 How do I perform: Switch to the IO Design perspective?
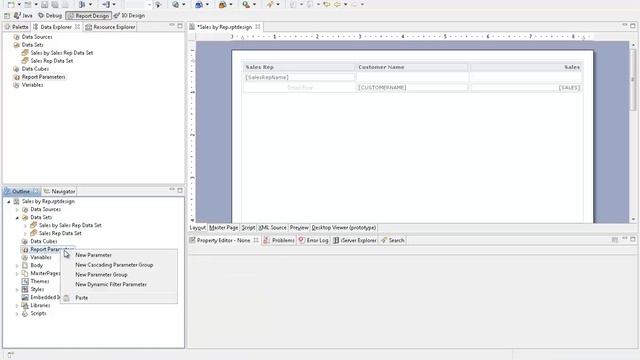(x=129, y=16)
